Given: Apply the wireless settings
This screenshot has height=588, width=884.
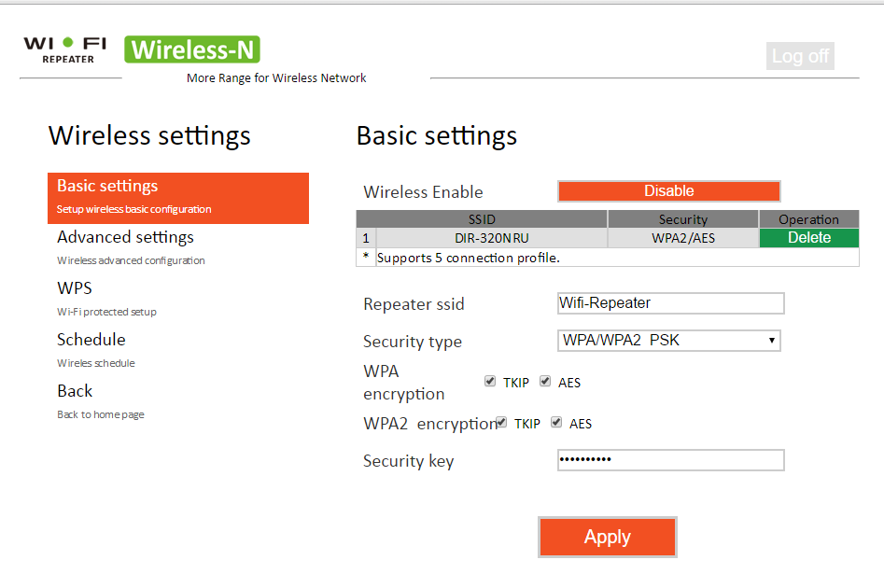Looking at the screenshot, I should pyautogui.click(x=607, y=538).
